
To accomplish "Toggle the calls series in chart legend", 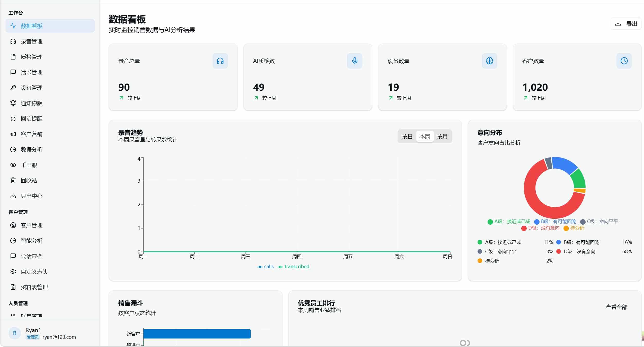I will 266,267.
